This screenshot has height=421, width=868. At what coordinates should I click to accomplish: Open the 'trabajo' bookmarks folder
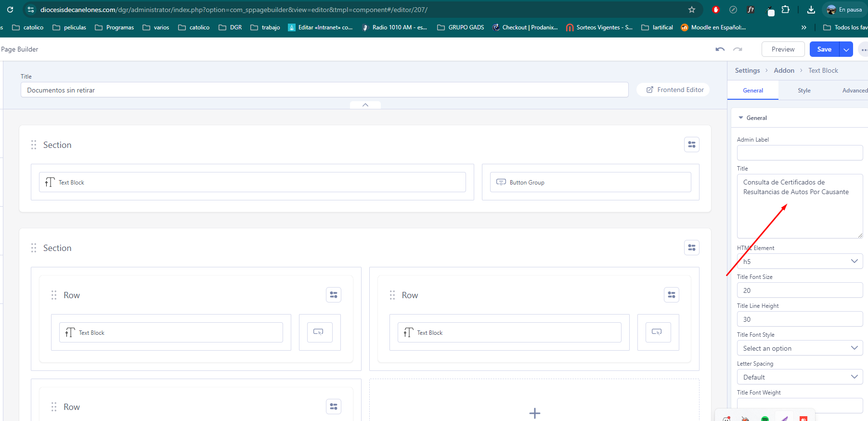pos(265,27)
